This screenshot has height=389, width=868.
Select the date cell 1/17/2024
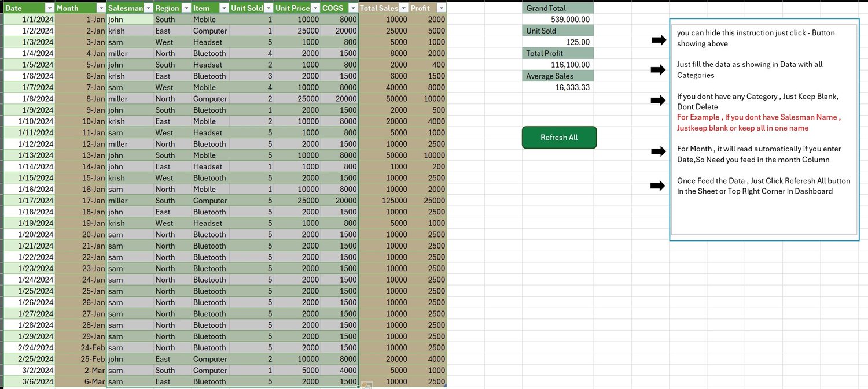pos(29,201)
